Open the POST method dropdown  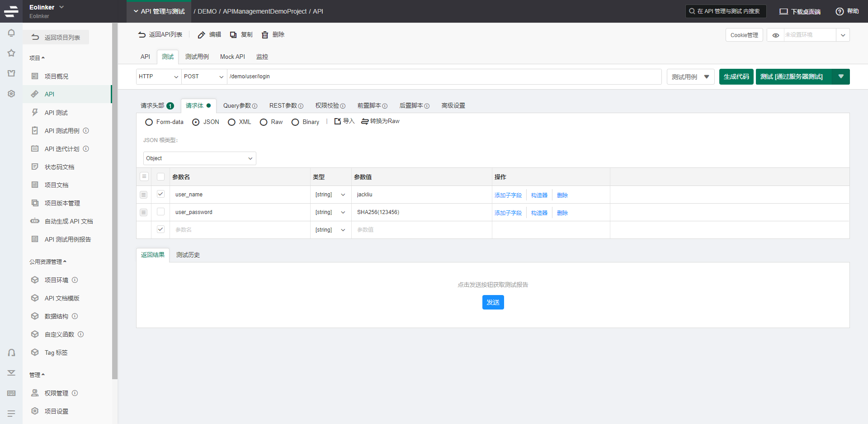pyautogui.click(x=204, y=76)
